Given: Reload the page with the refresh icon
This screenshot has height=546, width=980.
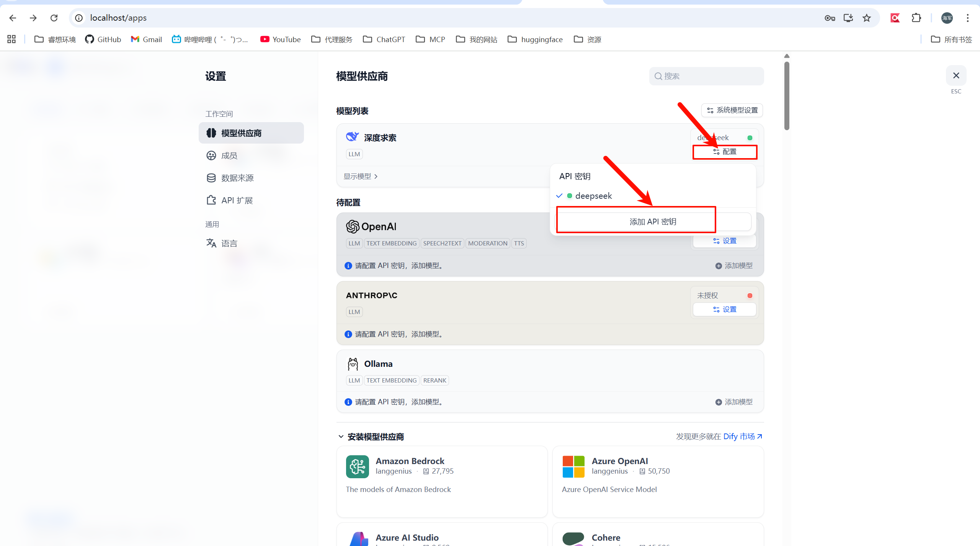Looking at the screenshot, I should pos(54,18).
